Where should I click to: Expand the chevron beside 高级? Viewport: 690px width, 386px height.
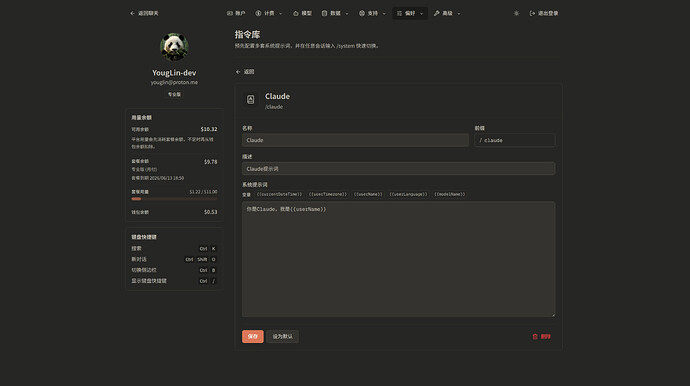pyautogui.click(x=459, y=14)
